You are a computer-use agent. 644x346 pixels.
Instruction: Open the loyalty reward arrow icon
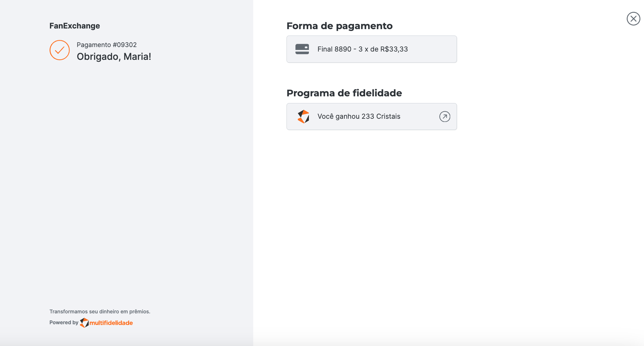coord(444,117)
